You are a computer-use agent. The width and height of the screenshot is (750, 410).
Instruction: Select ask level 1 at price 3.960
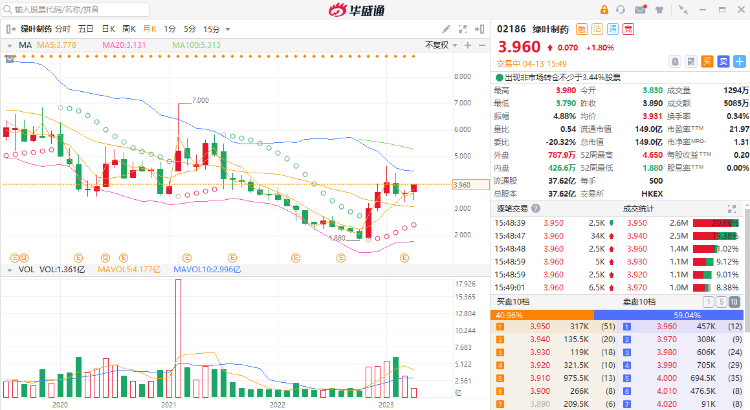pyautogui.click(x=683, y=326)
